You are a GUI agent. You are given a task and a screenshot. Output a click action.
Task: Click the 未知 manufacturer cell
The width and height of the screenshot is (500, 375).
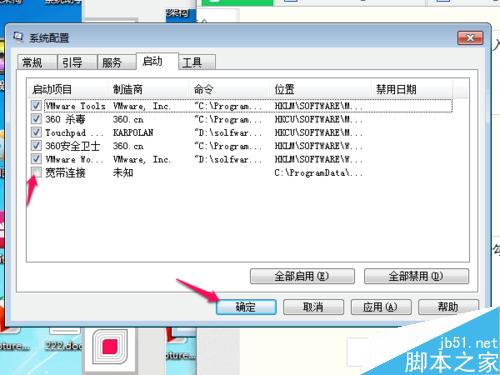click(123, 173)
